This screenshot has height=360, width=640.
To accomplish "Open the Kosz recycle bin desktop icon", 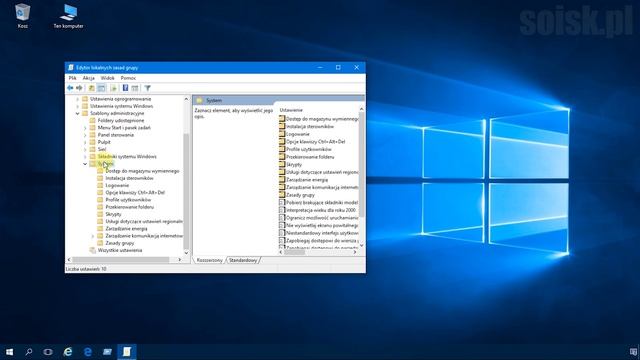I will pos(22,16).
